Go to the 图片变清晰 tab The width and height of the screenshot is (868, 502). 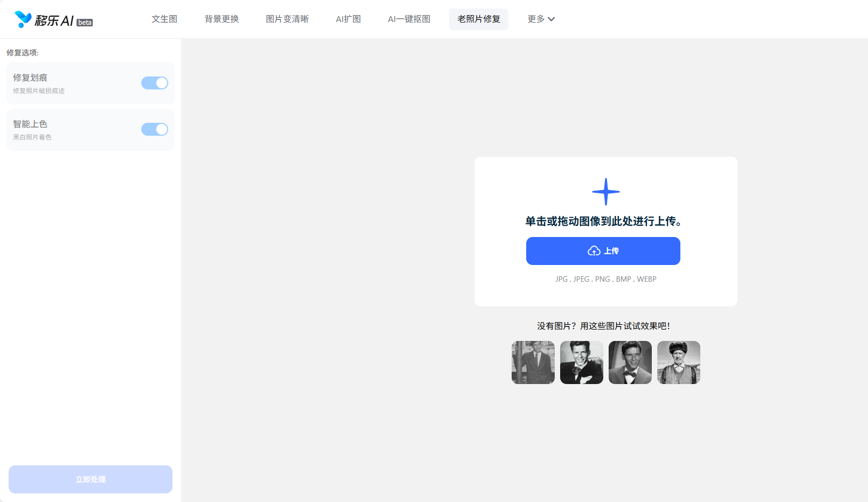[287, 19]
